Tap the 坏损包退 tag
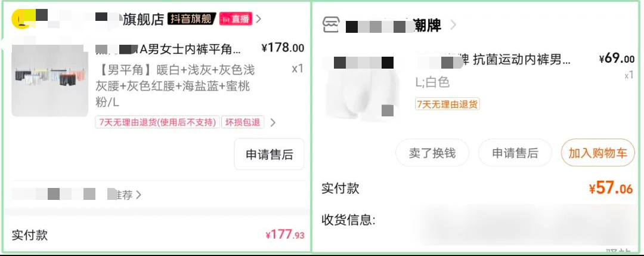This screenshot has height=256, width=644. pos(243,122)
